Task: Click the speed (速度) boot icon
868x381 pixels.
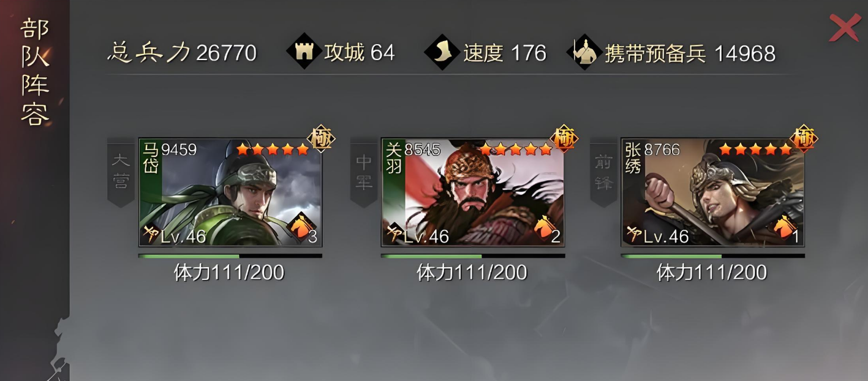Action: 442,51
